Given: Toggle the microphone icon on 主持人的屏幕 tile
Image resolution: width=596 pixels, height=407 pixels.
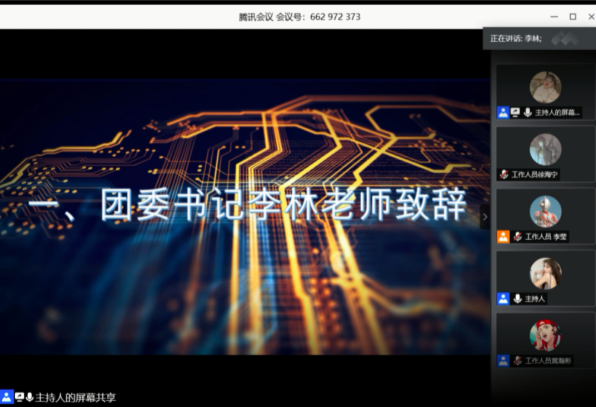Looking at the screenshot, I should click(x=528, y=112).
